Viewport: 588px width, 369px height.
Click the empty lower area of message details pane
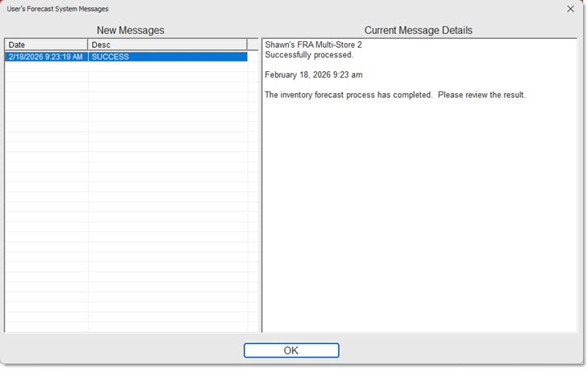pyautogui.click(x=419, y=243)
